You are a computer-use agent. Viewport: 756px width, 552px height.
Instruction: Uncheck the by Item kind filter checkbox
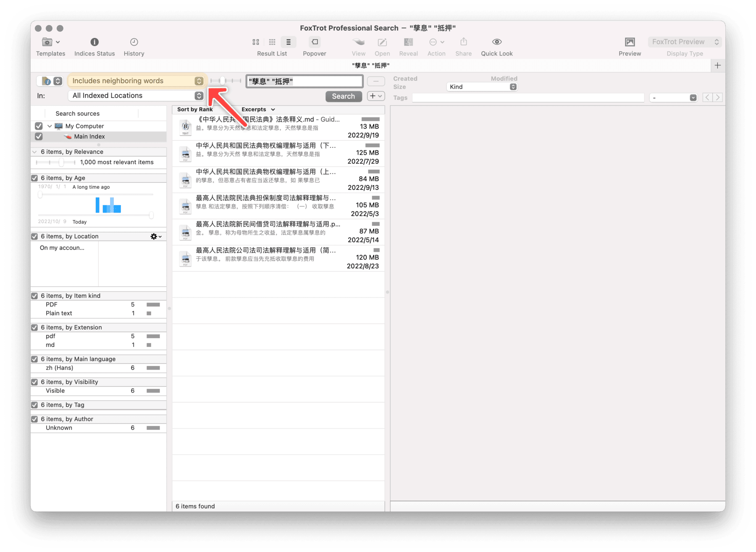35,296
